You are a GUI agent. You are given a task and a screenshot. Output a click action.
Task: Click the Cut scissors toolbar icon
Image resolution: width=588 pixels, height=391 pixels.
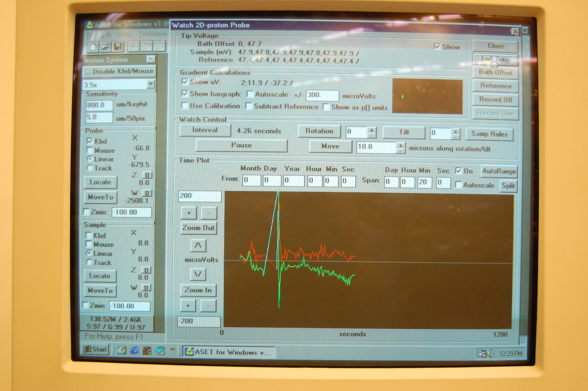tap(134, 46)
